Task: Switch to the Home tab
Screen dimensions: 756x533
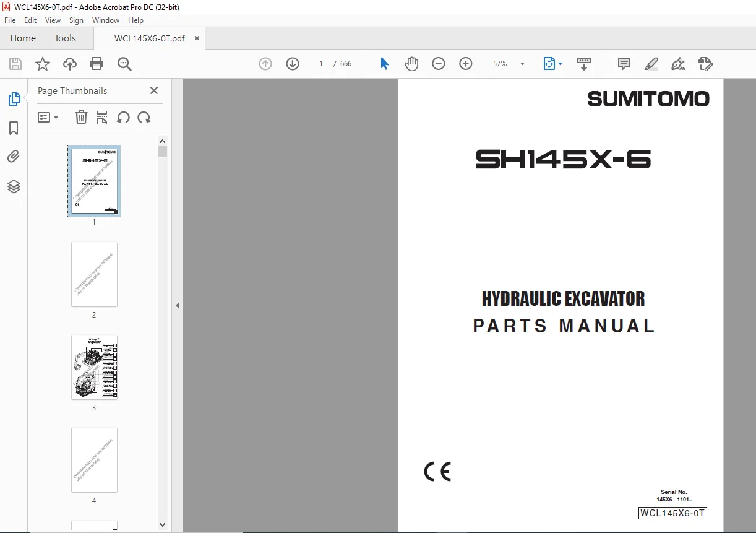Action: [23, 38]
